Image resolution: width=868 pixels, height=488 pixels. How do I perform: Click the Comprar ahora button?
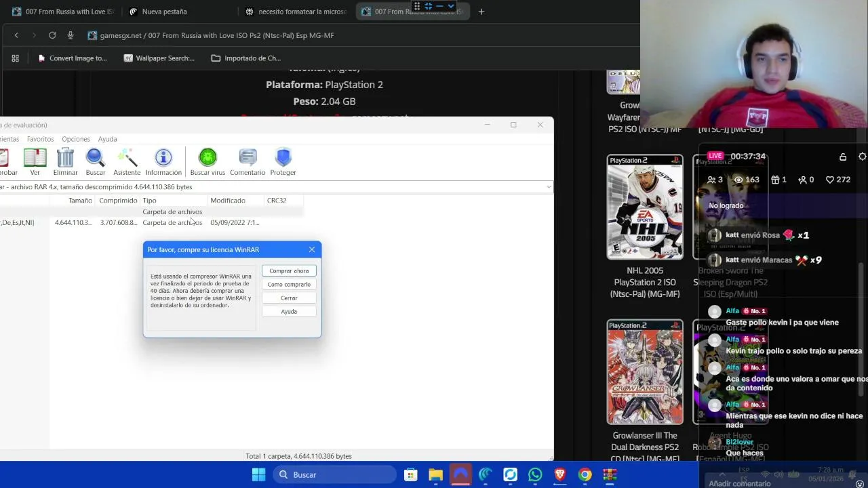289,270
